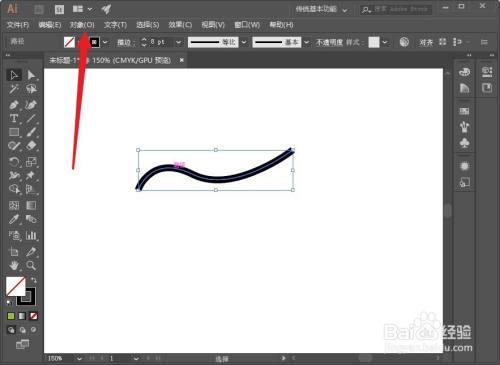500x365 pixels.
Task: Click the Recolor Artwork icon
Action: click(x=404, y=42)
